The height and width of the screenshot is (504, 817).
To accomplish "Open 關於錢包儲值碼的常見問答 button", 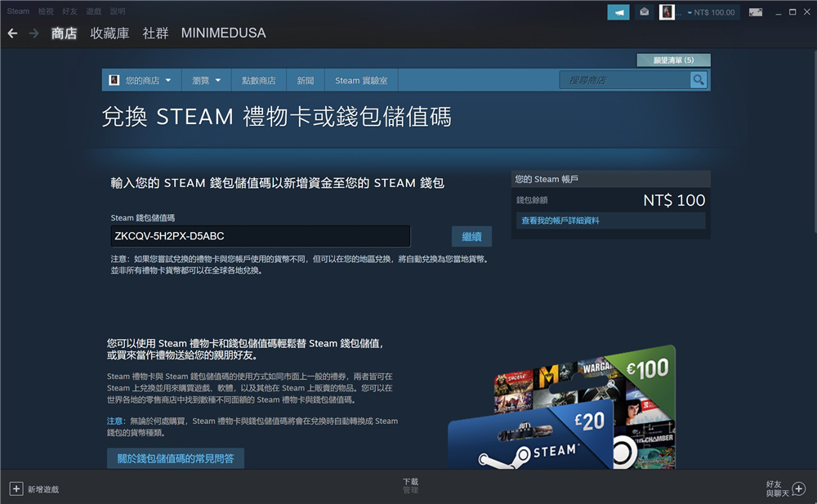I will [176, 458].
